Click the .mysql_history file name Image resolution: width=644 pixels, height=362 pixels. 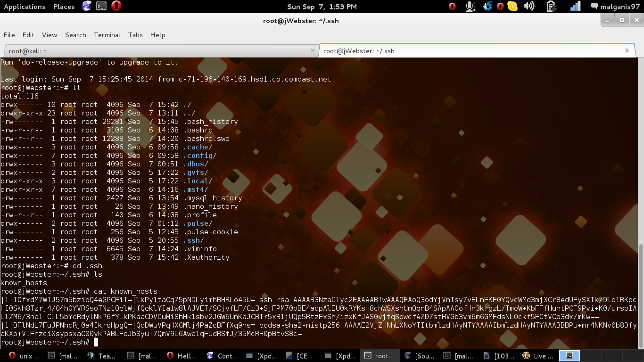point(213,198)
